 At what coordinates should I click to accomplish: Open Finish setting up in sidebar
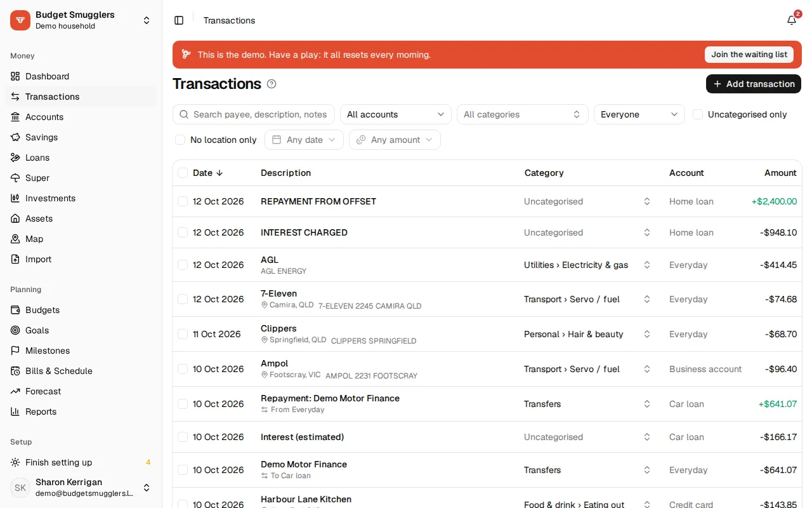coord(81,462)
